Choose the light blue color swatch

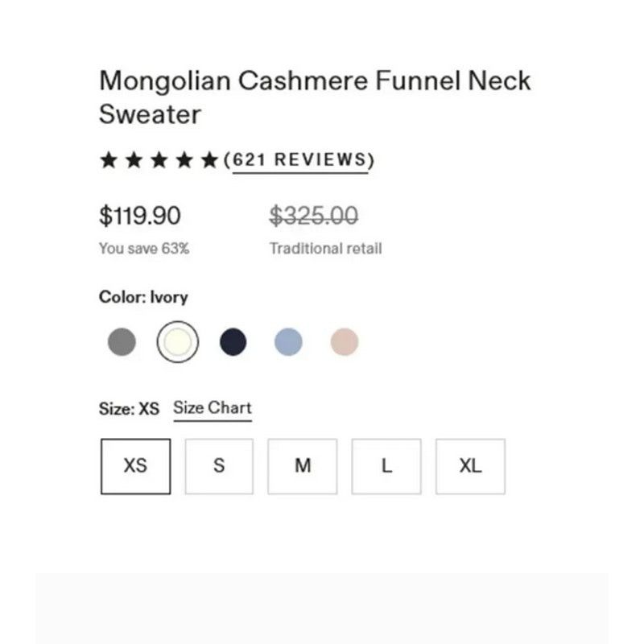point(288,341)
